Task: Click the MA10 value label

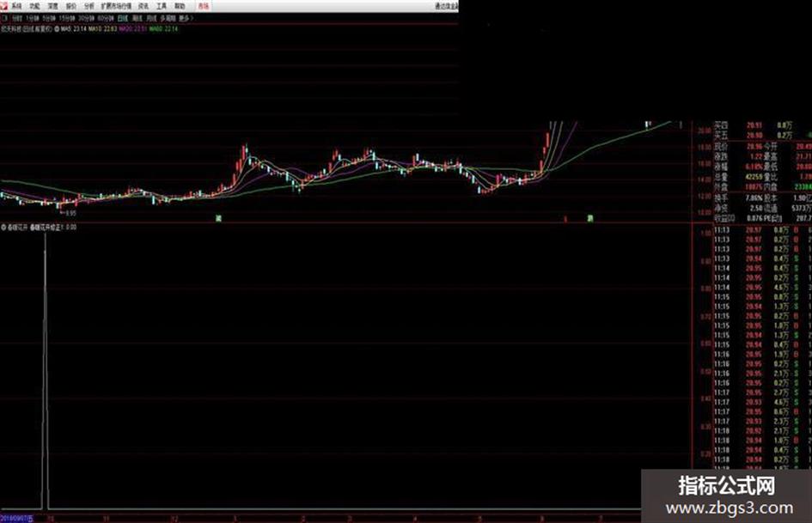Action: [102, 29]
